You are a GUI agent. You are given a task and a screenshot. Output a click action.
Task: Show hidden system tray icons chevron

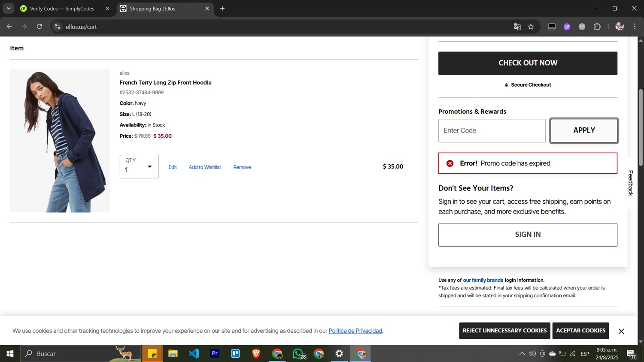pyautogui.click(x=522, y=354)
